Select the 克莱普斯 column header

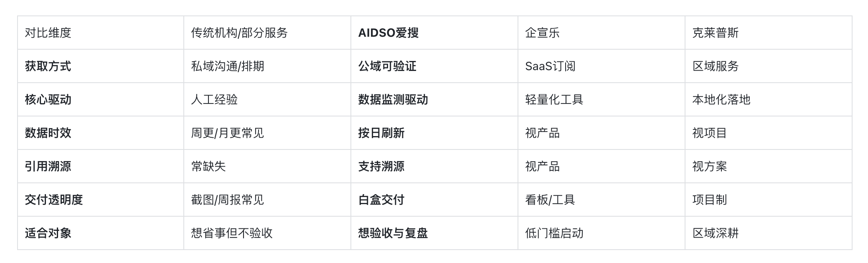pyautogui.click(x=769, y=33)
